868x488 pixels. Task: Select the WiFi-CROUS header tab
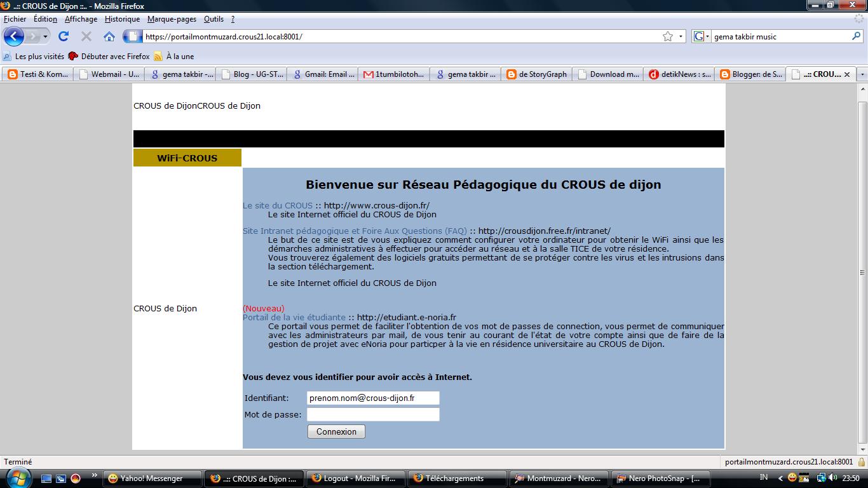pos(187,158)
